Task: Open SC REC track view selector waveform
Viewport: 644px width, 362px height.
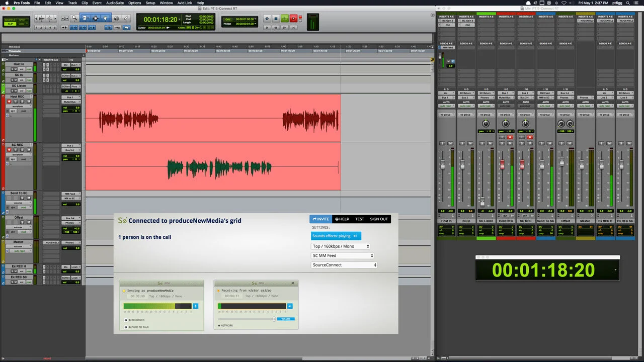Action: click(x=19, y=154)
